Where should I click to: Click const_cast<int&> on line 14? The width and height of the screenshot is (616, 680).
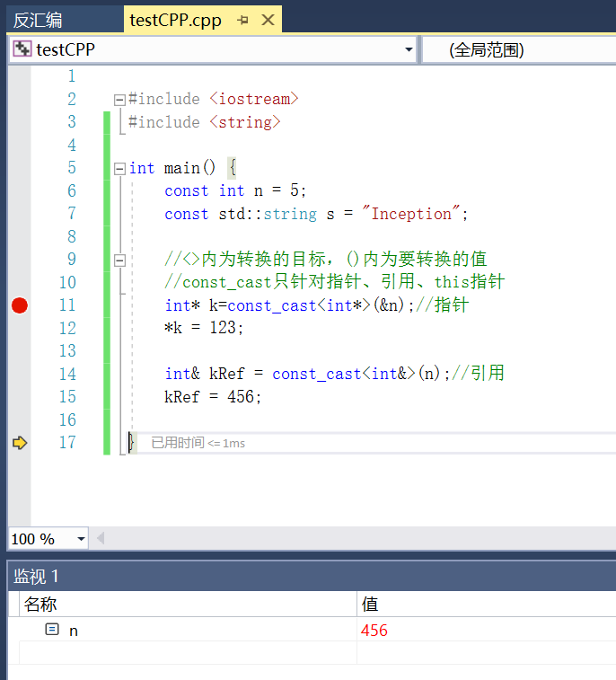coord(344,374)
